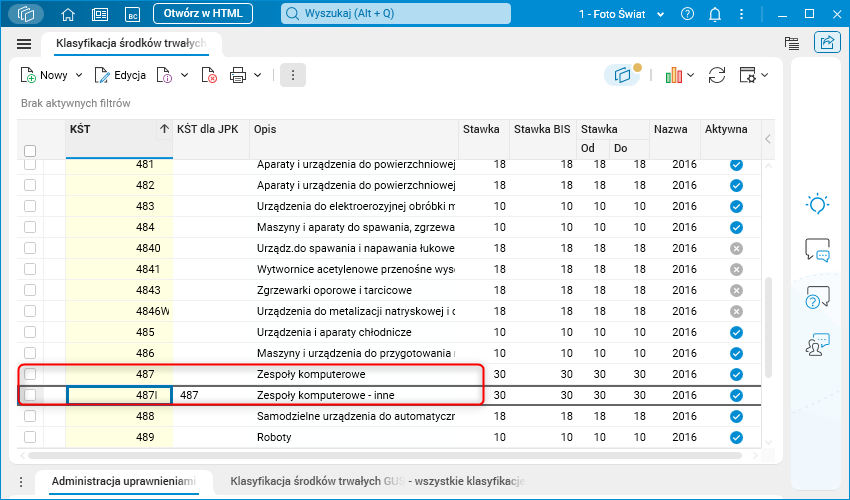Select the checkbox for row 488
The height and width of the screenshot is (500, 850).
pyautogui.click(x=30, y=416)
